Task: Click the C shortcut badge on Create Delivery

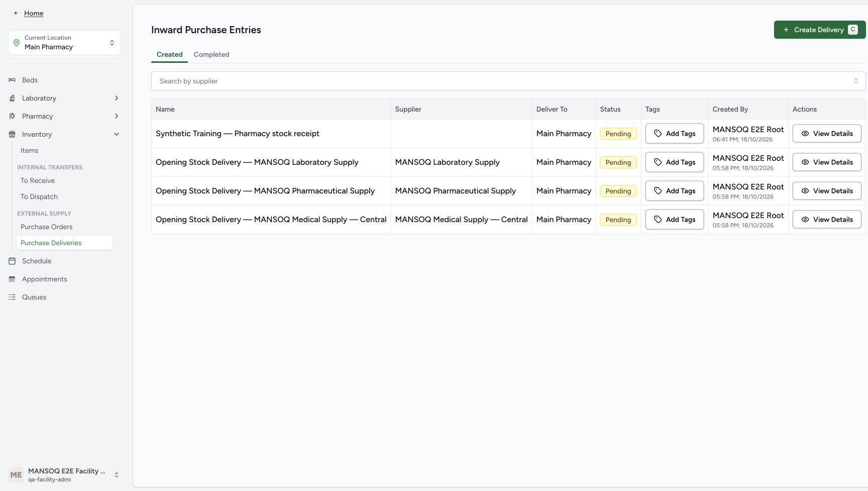Action: pos(853,30)
